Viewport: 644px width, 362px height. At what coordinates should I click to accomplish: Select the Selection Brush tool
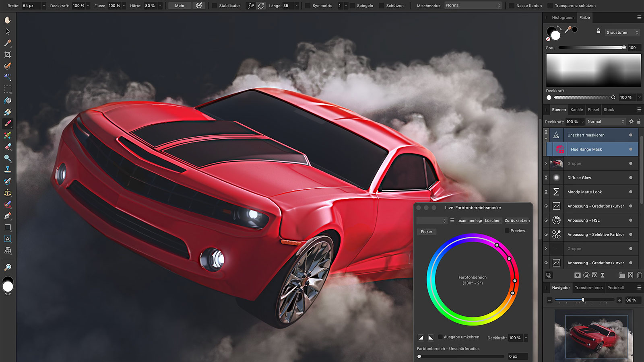(x=8, y=66)
